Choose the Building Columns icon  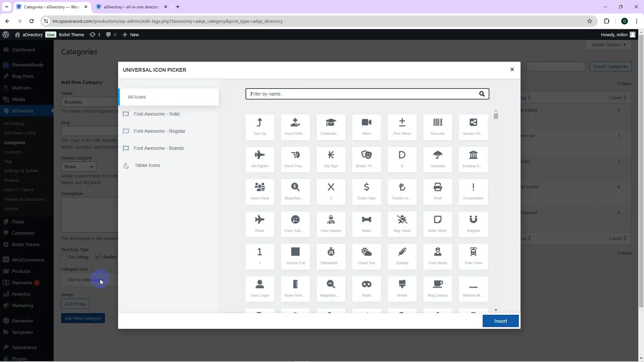[473, 160]
